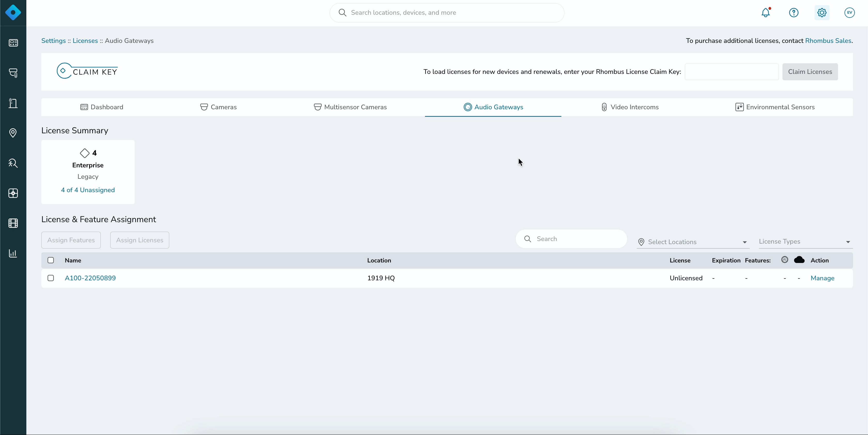
Task: Open the people search icon in the sidebar
Action: 13,163
